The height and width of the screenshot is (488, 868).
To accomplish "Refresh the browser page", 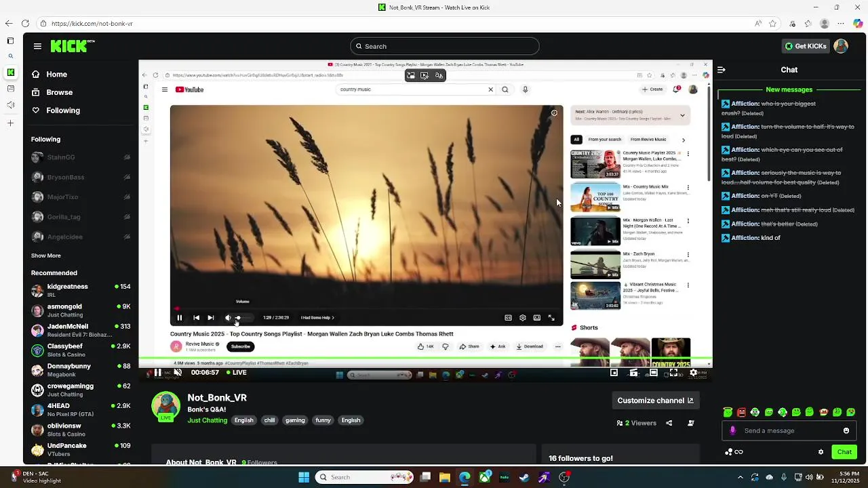I will pyautogui.click(x=25, y=23).
